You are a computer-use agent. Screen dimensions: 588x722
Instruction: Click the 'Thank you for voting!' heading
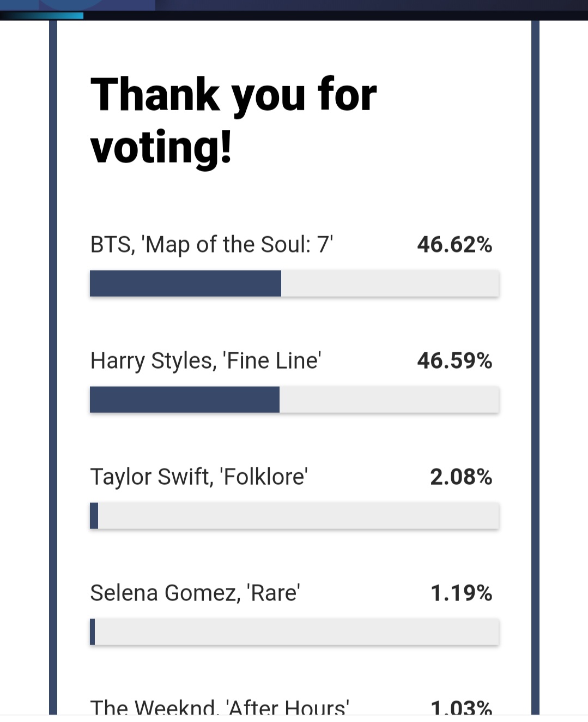click(233, 121)
